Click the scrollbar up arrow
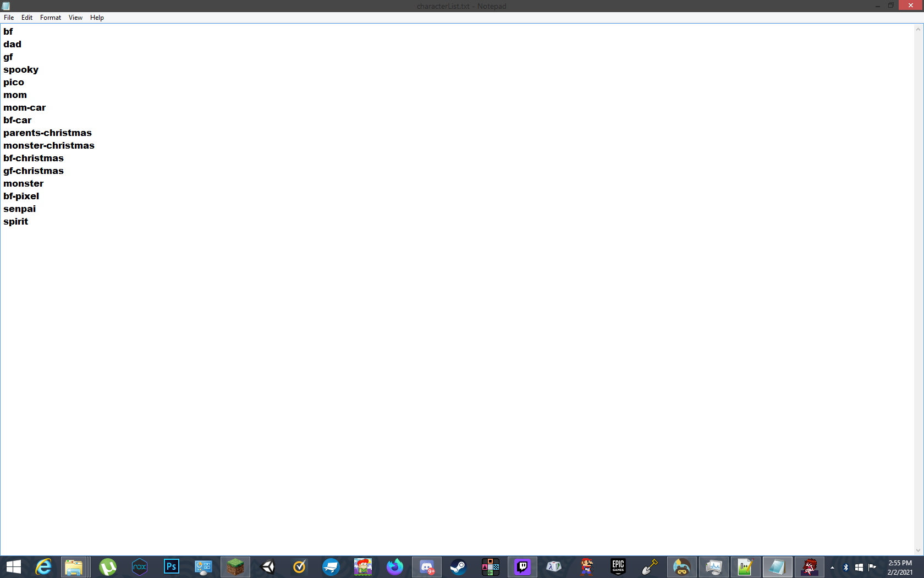 click(917, 29)
